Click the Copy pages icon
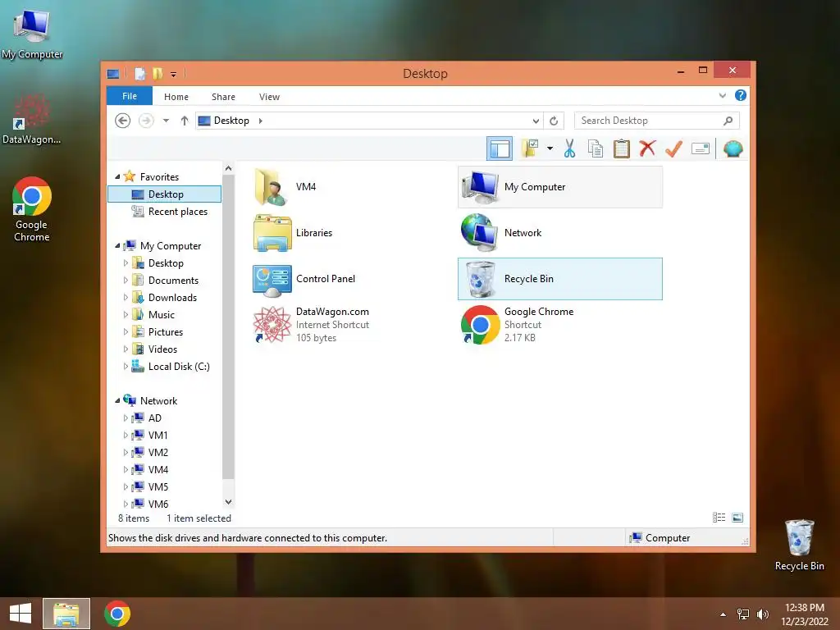Image resolution: width=840 pixels, height=630 pixels. click(596, 148)
